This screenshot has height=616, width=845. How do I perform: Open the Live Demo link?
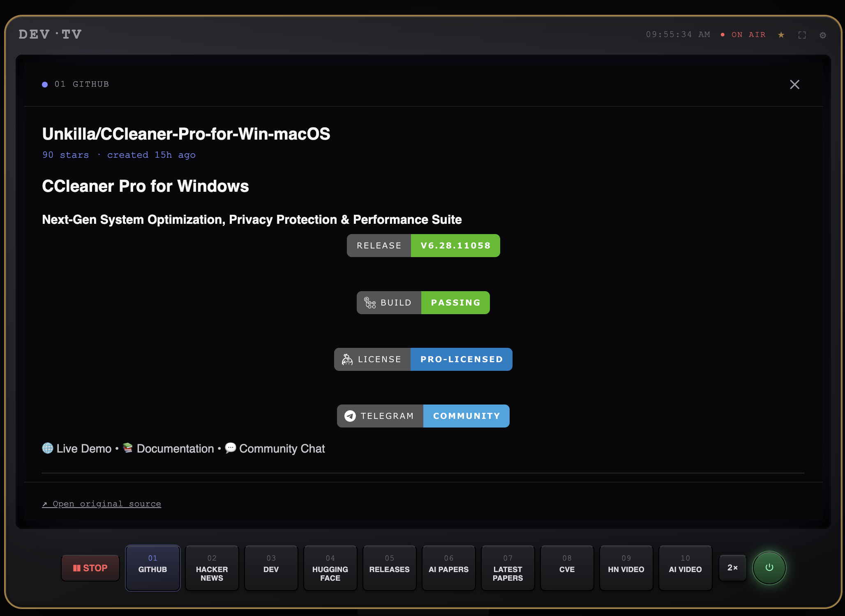tap(84, 448)
